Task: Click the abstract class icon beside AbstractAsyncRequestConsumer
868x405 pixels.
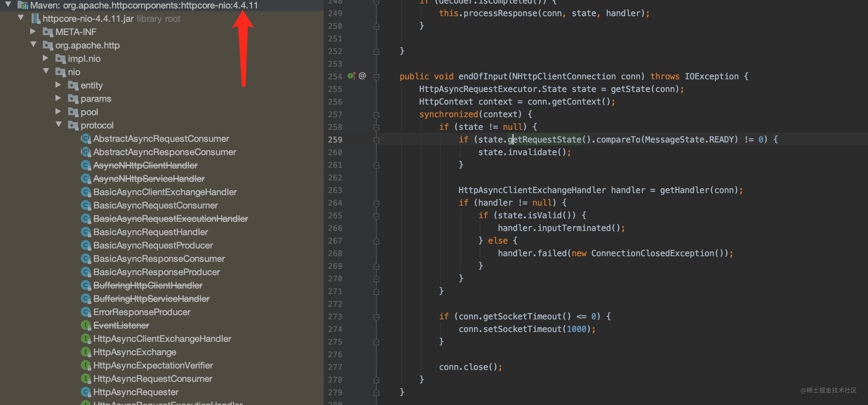Action: (86, 139)
